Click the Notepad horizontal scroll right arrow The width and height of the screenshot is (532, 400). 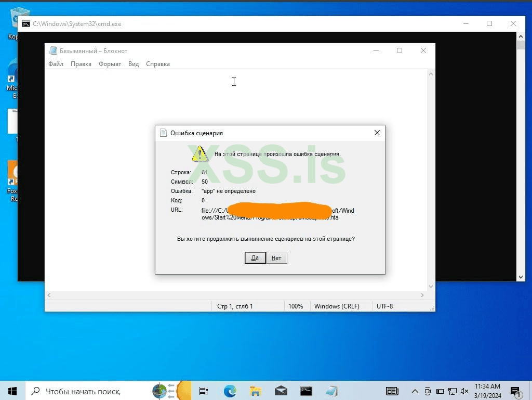tap(422, 295)
